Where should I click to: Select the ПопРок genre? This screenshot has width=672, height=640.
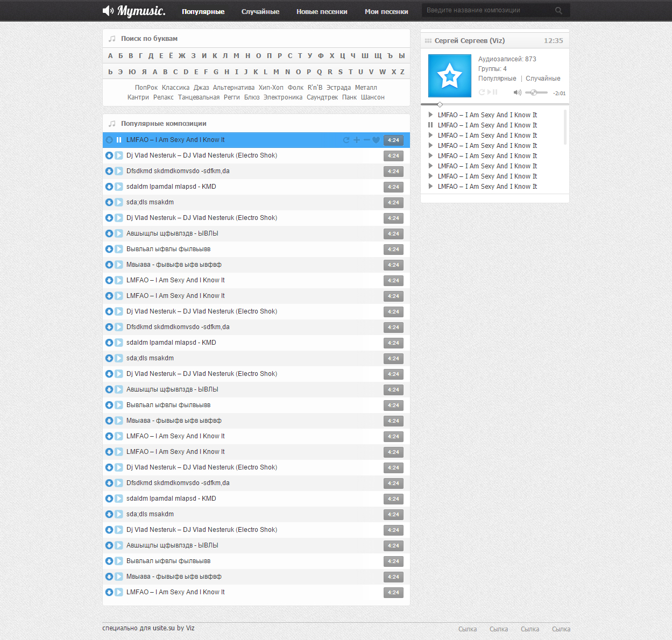pyautogui.click(x=146, y=88)
